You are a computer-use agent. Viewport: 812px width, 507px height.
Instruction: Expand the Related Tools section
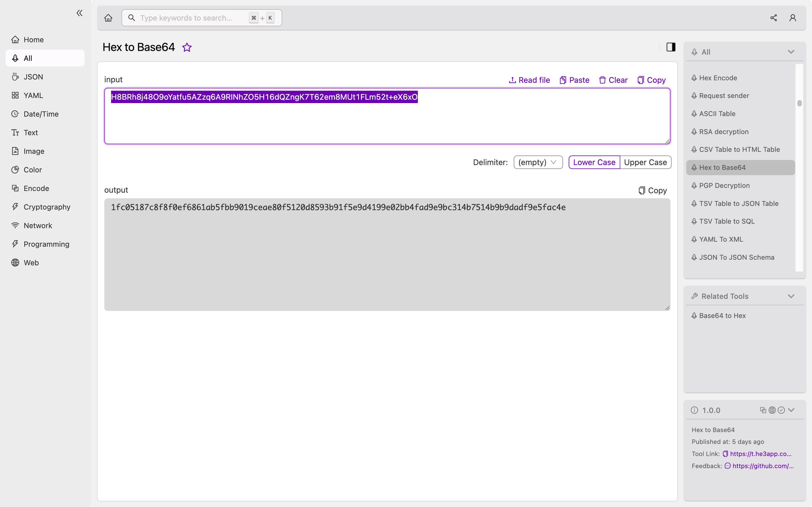coord(791,296)
